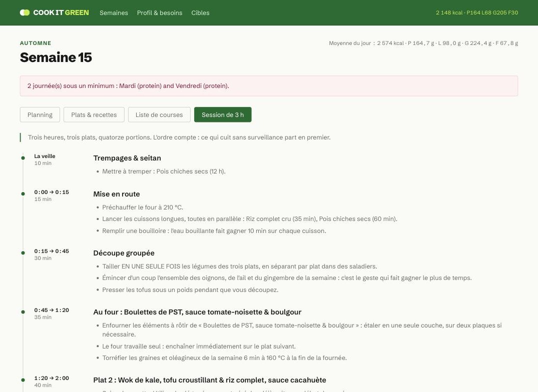This screenshot has width=538, height=392.
Task: Click the 'Émincer d'un coup' instruction
Action: [x=287, y=278]
